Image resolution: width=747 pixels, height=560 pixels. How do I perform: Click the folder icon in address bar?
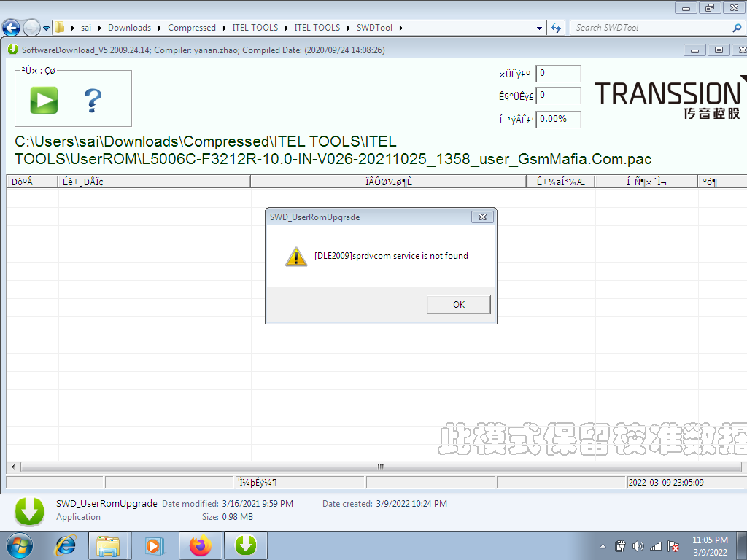coord(59,27)
